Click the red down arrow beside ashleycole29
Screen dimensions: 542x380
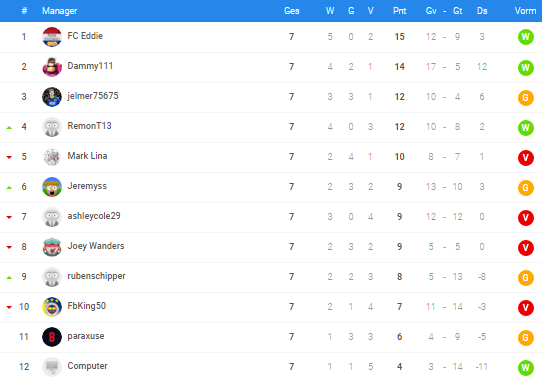(9, 217)
